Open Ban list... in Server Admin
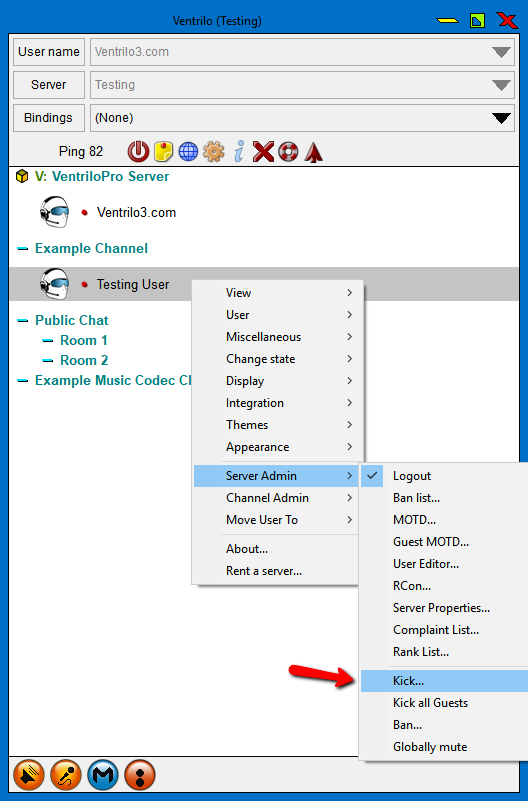The width and height of the screenshot is (528, 801). (x=444, y=498)
